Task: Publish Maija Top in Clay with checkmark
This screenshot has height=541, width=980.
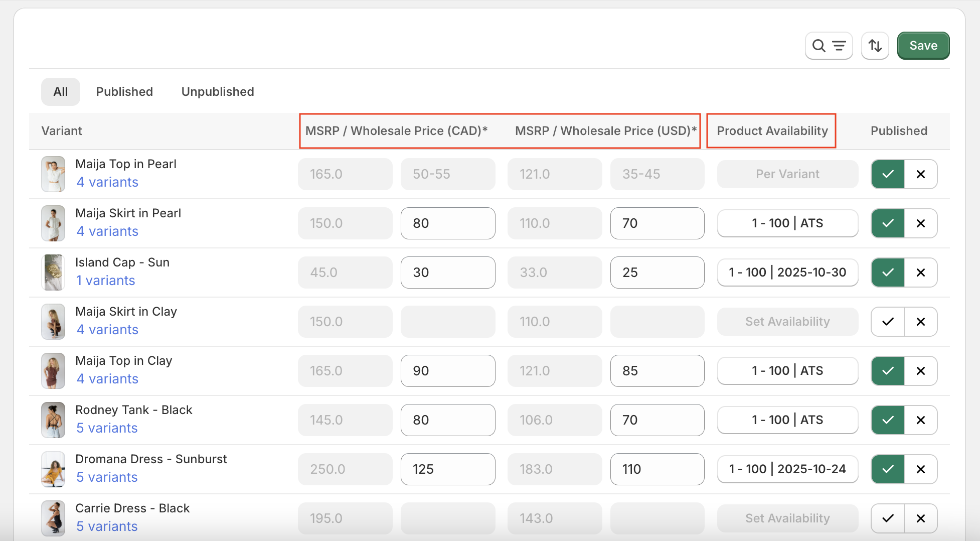Action: tap(888, 371)
